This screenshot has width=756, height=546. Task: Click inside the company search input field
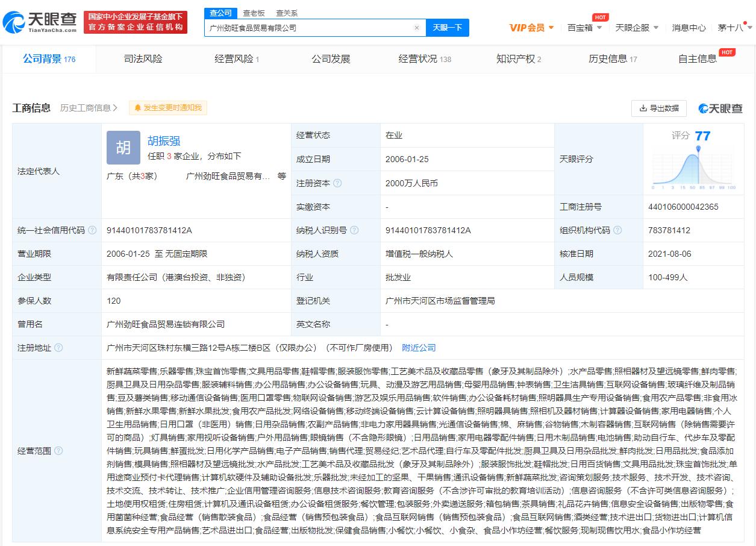301,28
